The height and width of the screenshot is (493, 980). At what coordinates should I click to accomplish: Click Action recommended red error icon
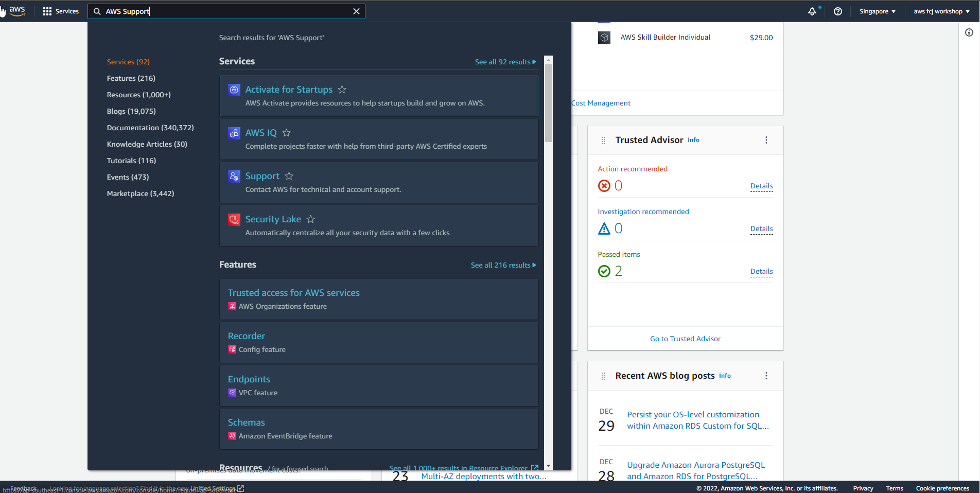(x=604, y=186)
